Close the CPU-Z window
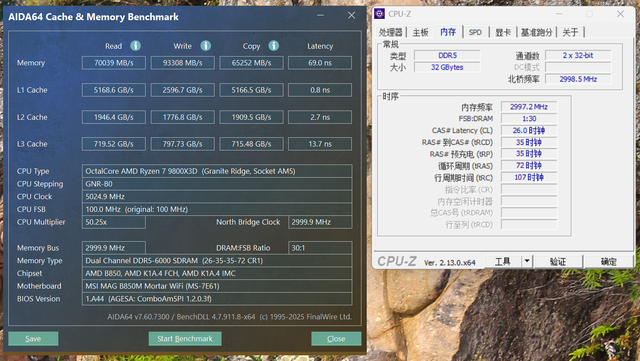 point(620,14)
